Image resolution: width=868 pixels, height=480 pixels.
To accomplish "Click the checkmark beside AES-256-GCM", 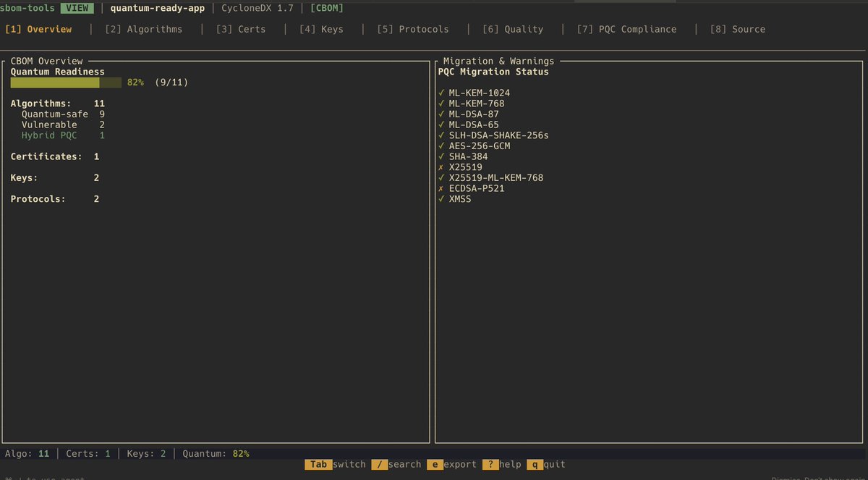I will click(x=441, y=146).
